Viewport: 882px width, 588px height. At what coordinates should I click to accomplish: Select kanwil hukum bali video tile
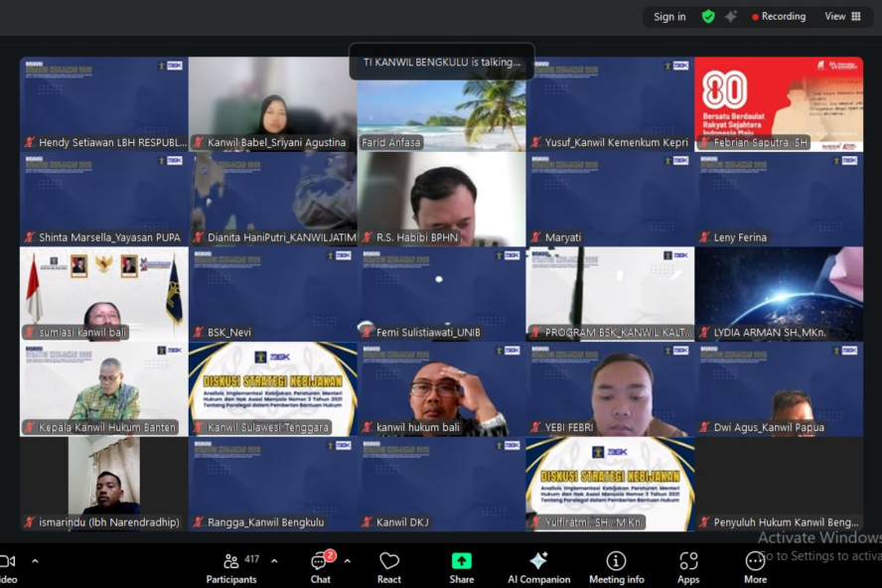(x=441, y=389)
